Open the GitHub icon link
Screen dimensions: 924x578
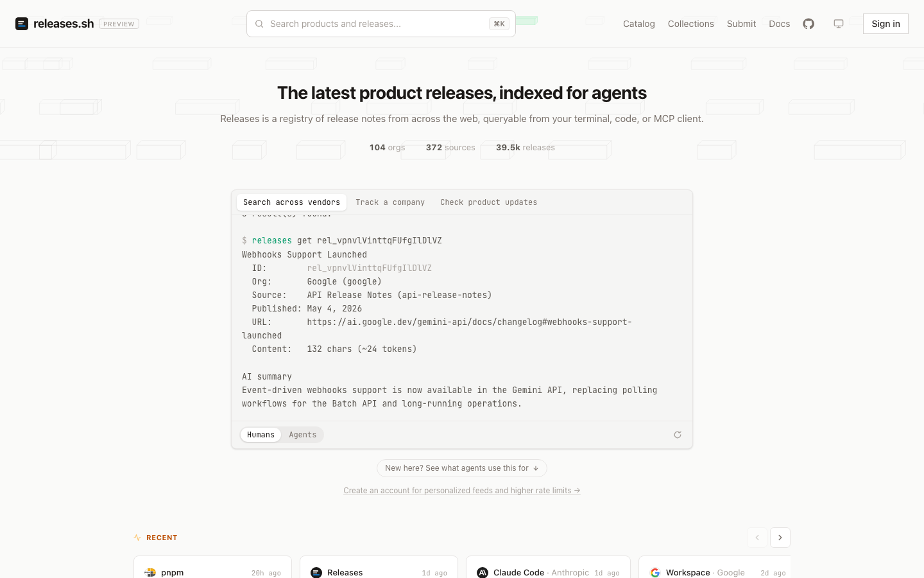tap(809, 24)
